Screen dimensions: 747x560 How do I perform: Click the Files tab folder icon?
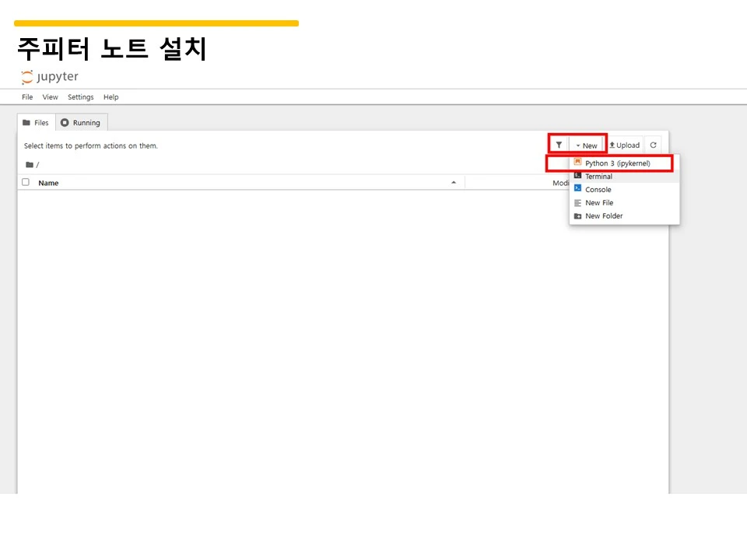pos(26,122)
